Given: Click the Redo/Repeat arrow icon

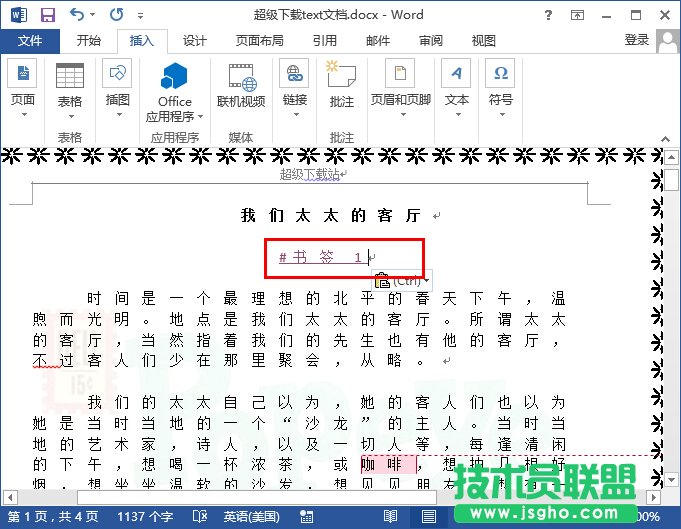Looking at the screenshot, I should coord(116,15).
